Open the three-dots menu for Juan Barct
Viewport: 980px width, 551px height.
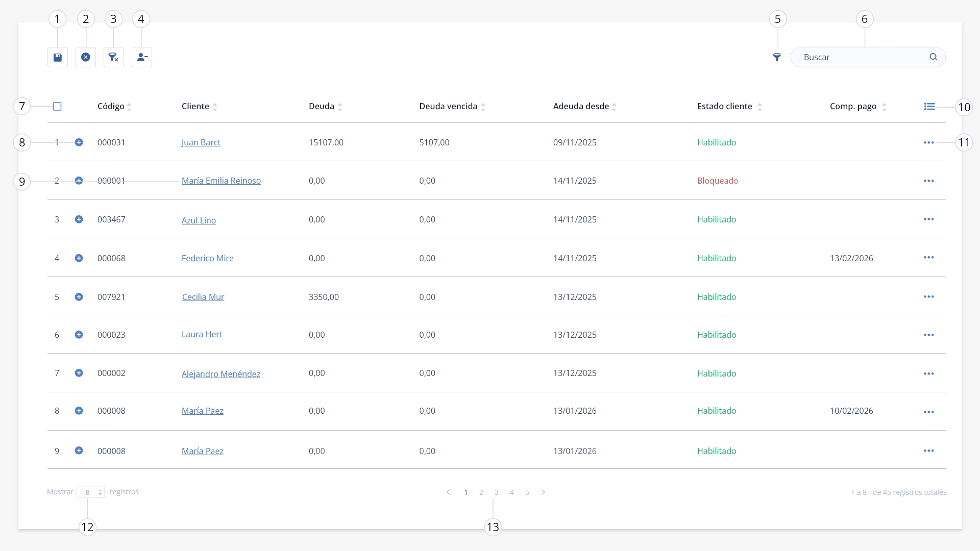click(929, 142)
